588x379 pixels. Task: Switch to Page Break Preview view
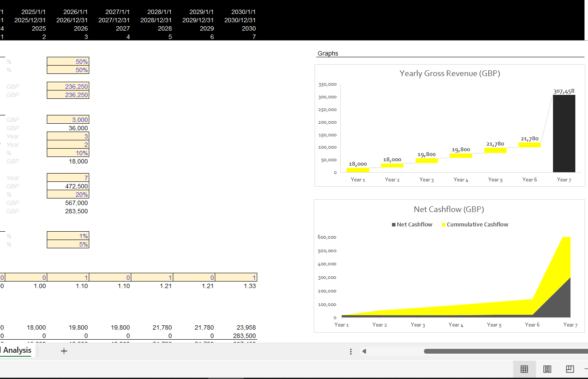(570, 369)
